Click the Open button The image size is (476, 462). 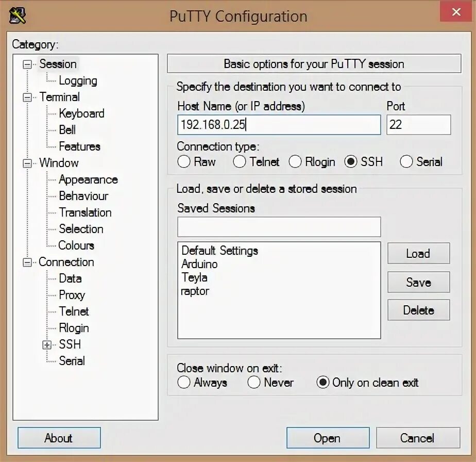[328, 438]
